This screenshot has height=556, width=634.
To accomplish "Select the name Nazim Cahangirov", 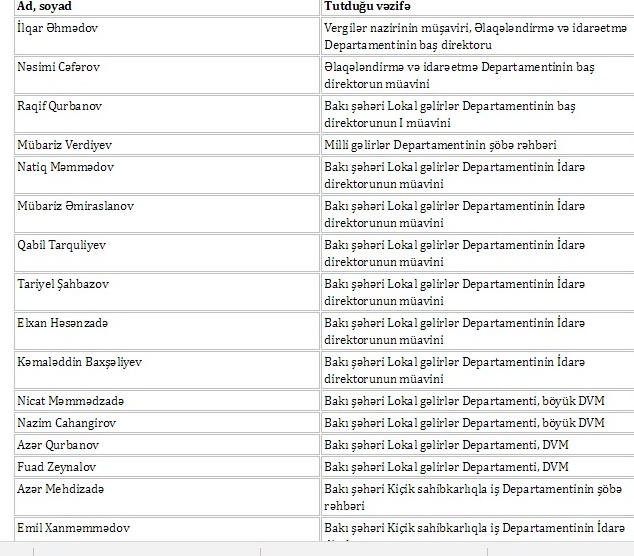I will (66, 423).
